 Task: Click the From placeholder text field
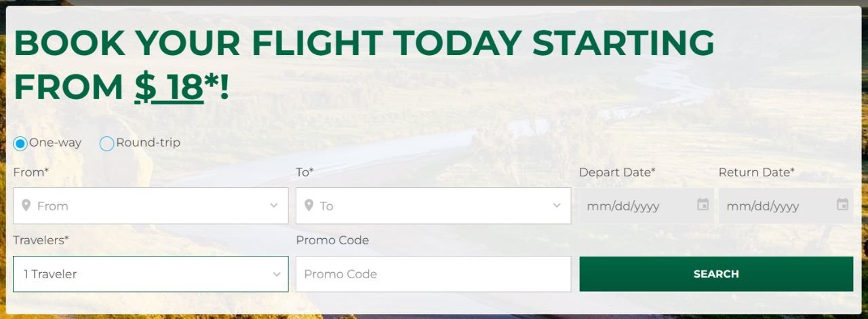pyautogui.click(x=151, y=206)
